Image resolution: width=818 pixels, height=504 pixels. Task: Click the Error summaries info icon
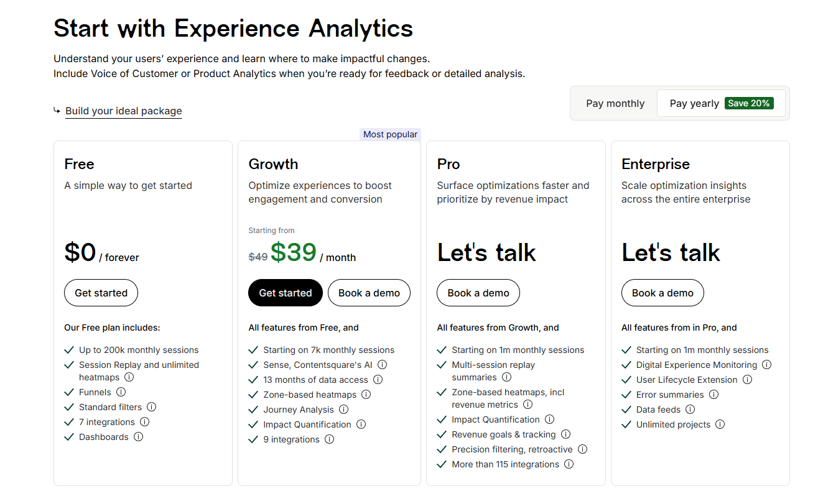pos(713,394)
